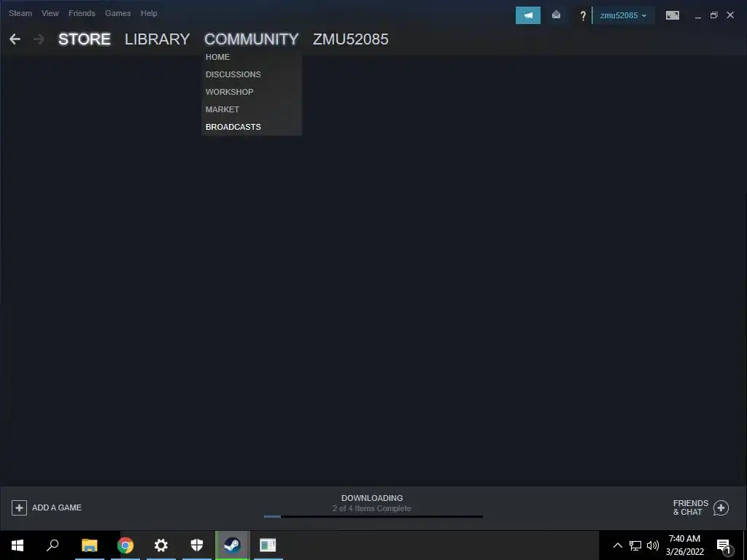Open the Windows Start menu
This screenshot has width=747, height=560.
point(18,545)
